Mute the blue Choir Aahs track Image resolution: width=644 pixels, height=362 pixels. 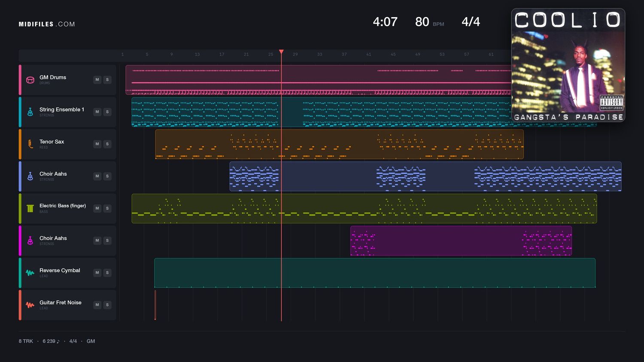point(97,176)
